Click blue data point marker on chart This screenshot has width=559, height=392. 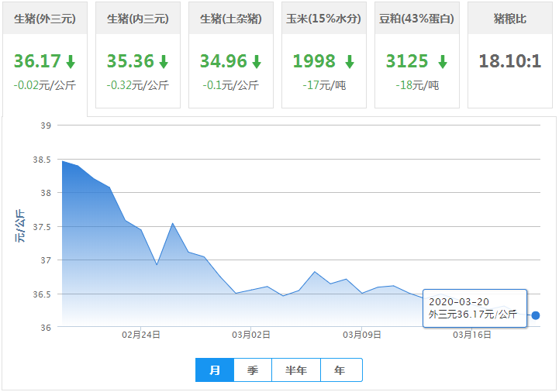point(536,315)
